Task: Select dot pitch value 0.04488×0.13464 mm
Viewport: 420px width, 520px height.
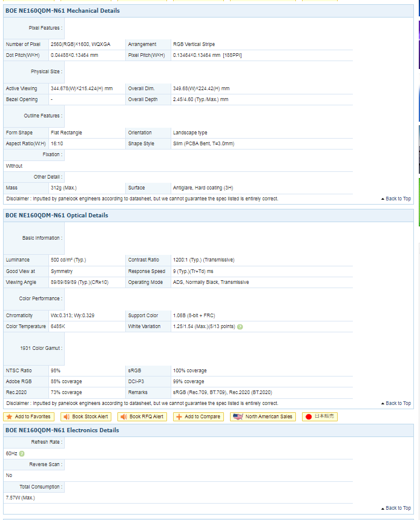Action: click(x=74, y=55)
